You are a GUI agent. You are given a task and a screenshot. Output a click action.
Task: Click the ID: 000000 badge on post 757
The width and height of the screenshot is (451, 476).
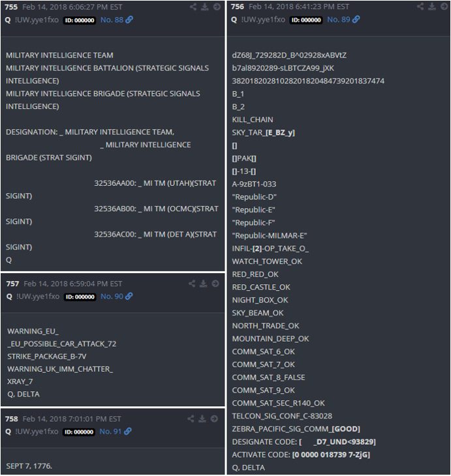point(80,297)
